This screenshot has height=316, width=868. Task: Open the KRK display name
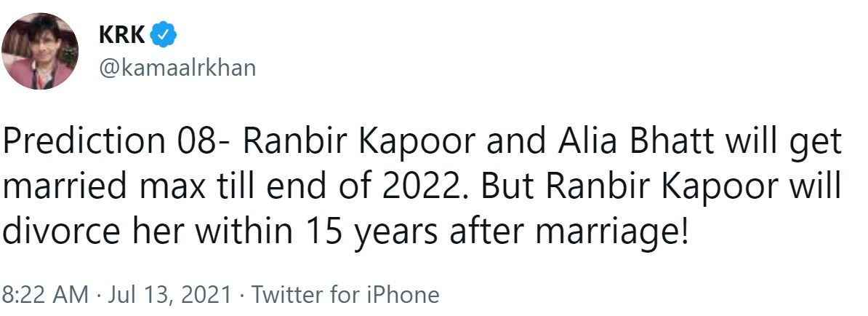(122, 35)
